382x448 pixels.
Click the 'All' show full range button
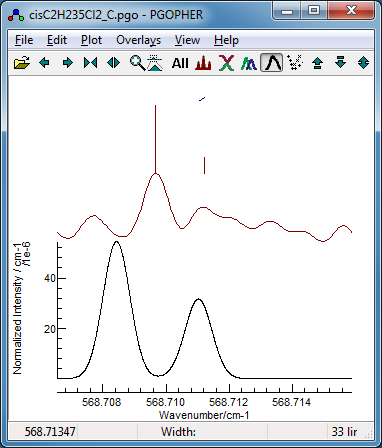[x=180, y=63]
